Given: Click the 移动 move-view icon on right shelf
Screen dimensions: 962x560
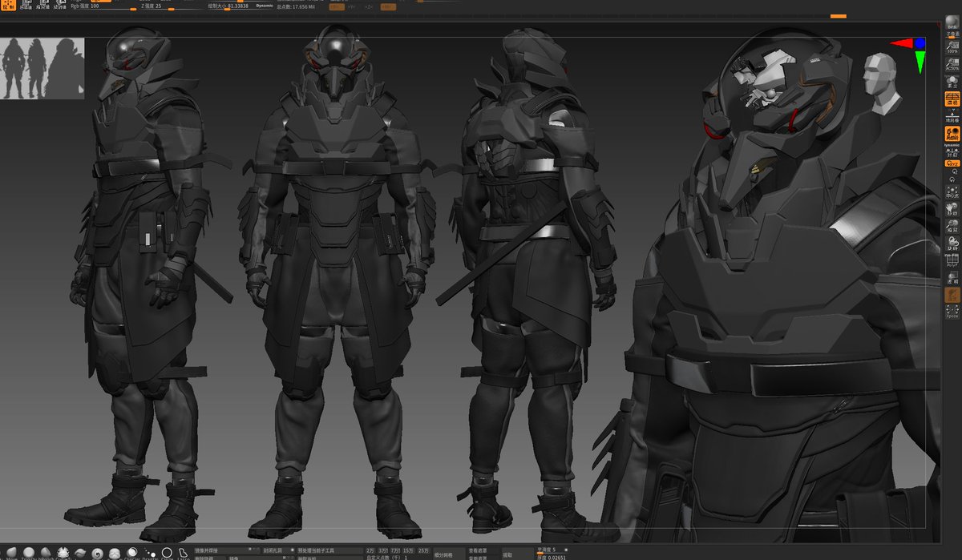Looking at the screenshot, I should [x=952, y=210].
